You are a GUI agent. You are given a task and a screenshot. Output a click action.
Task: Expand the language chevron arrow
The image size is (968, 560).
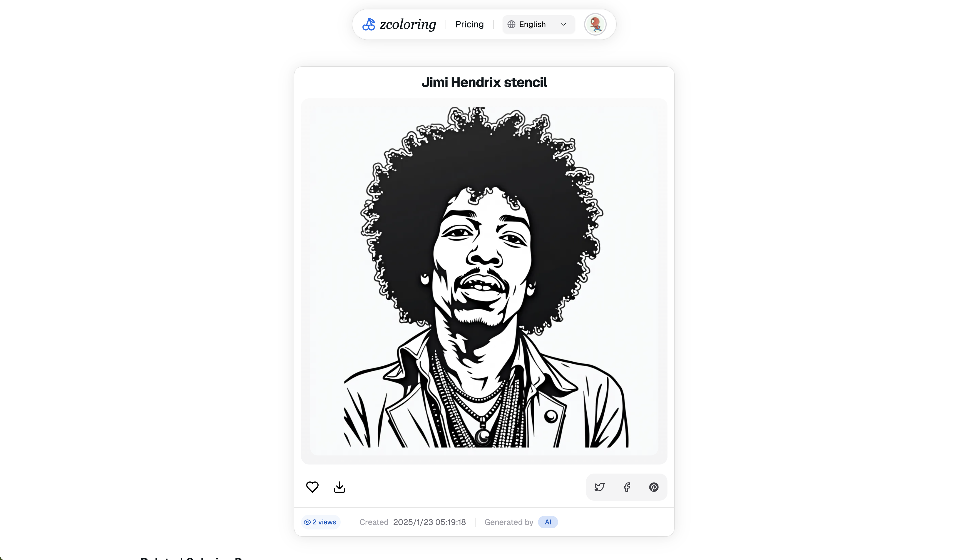[563, 25]
